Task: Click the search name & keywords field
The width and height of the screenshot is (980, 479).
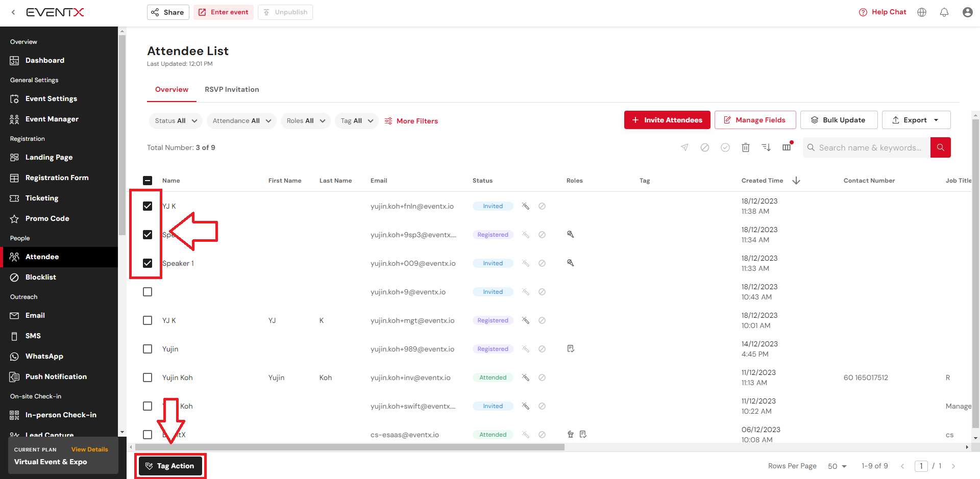Action: coord(870,147)
